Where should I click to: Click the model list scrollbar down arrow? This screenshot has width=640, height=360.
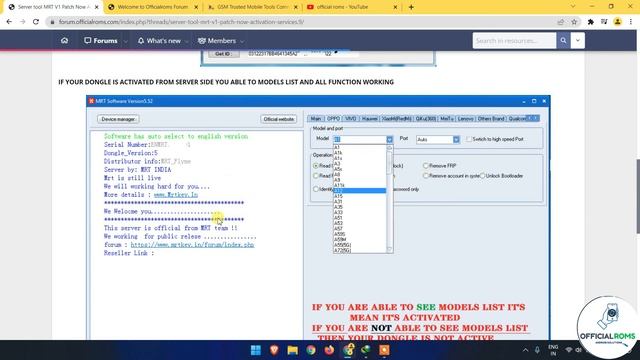click(x=389, y=249)
